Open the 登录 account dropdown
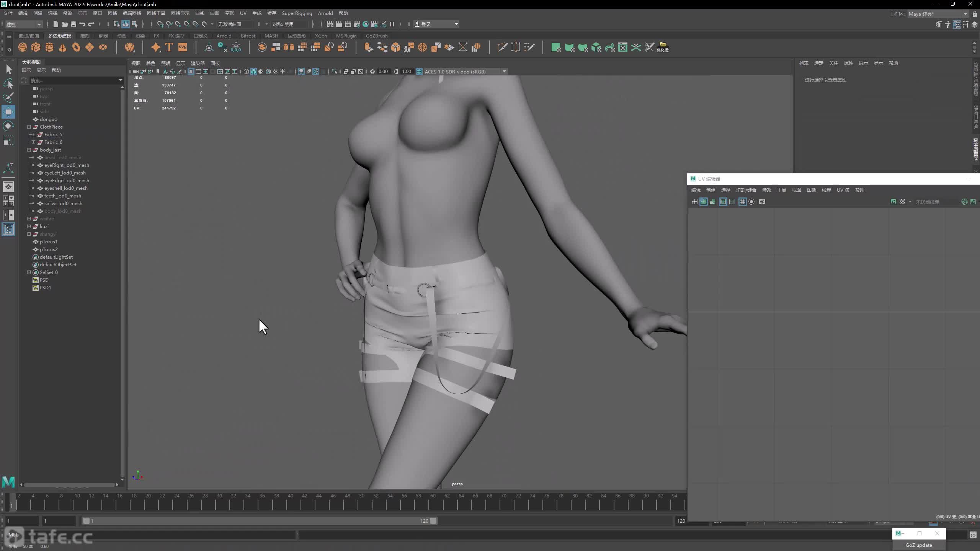 coord(436,24)
